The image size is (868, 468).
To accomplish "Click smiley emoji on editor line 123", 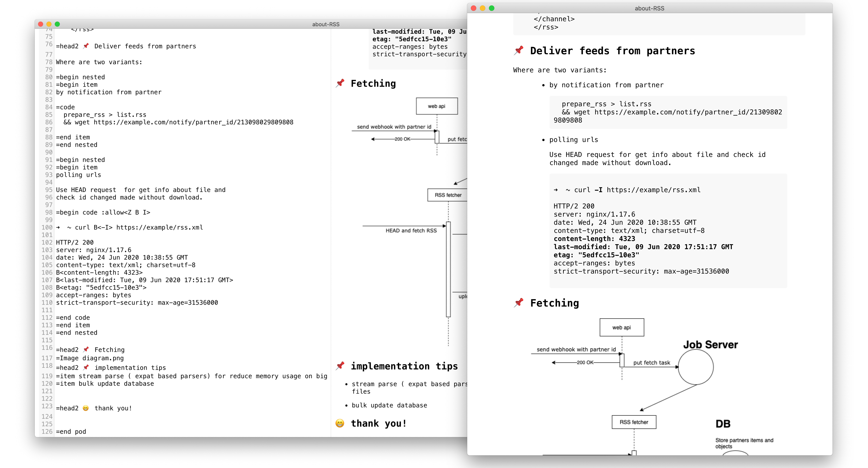I will click(86, 408).
